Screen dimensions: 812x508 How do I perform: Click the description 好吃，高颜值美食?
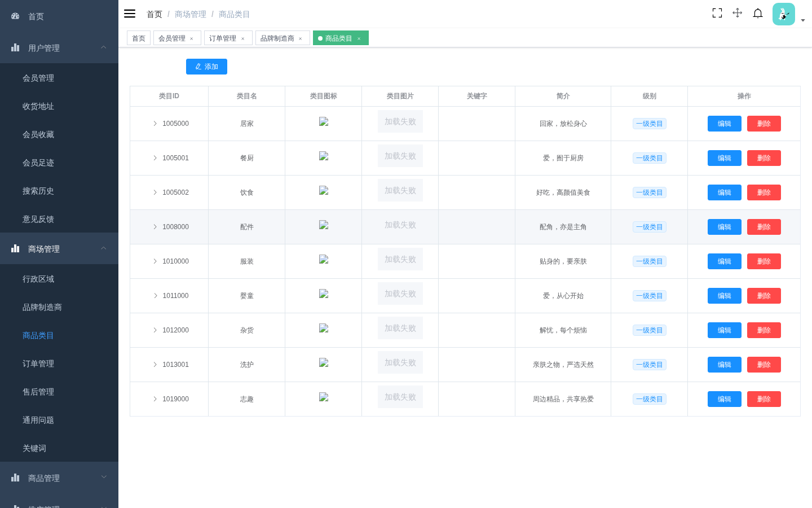(x=563, y=192)
